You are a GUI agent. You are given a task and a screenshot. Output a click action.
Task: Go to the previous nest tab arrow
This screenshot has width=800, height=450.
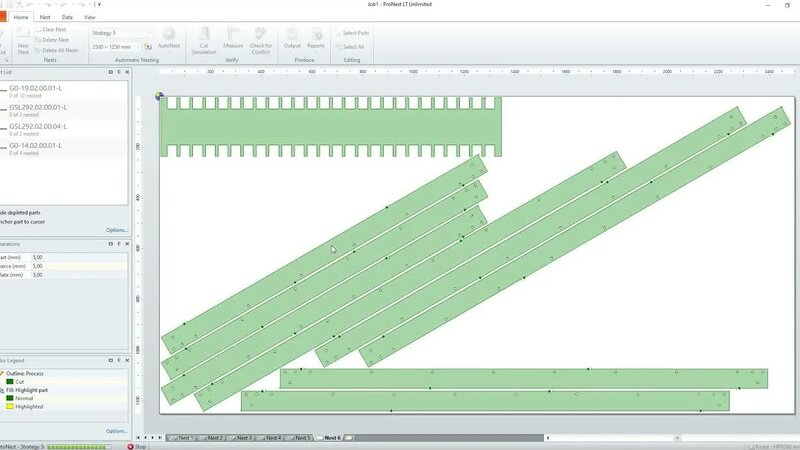[145, 438]
